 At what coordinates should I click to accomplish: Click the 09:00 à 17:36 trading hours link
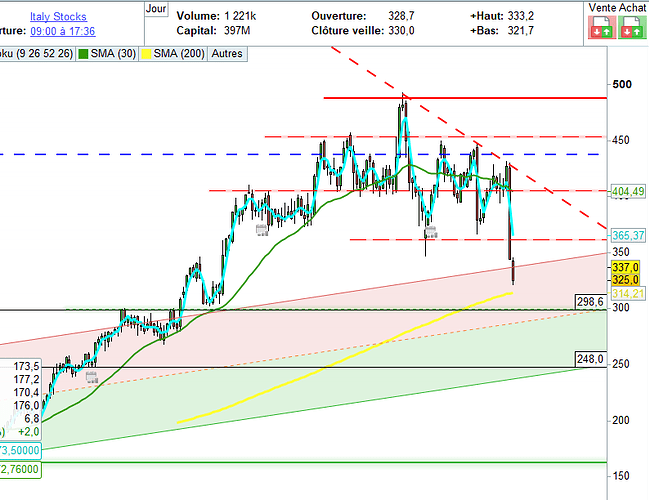pyautogui.click(x=67, y=31)
